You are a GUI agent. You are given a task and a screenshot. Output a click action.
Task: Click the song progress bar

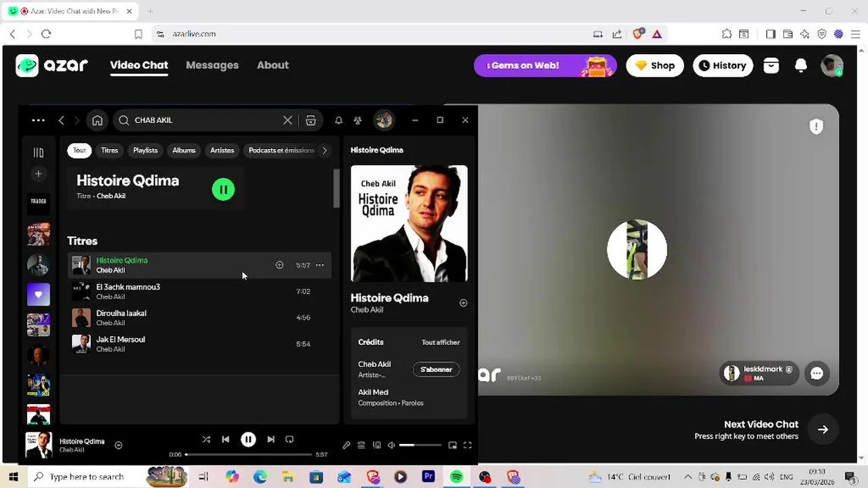coord(248,454)
